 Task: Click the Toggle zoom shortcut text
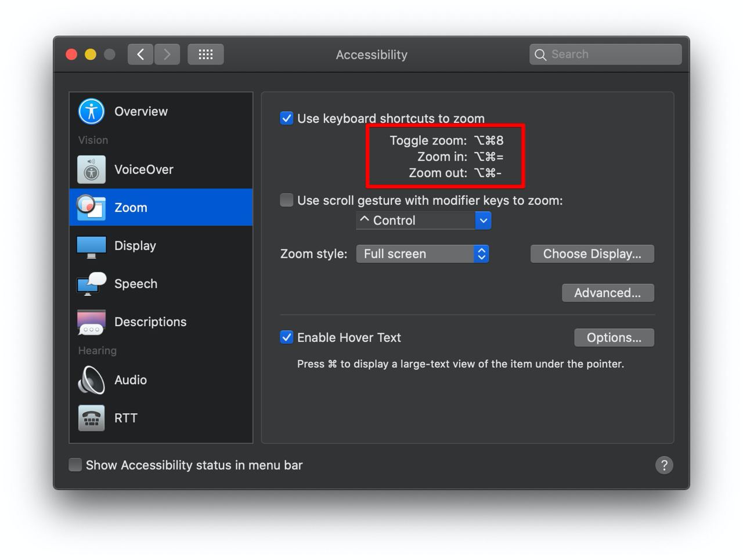point(446,140)
